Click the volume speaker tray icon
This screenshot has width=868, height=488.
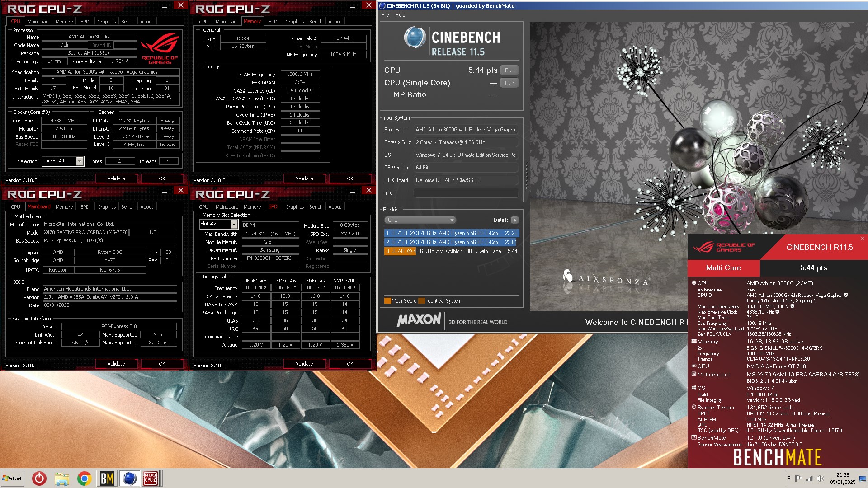pyautogui.click(x=821, y=479)
